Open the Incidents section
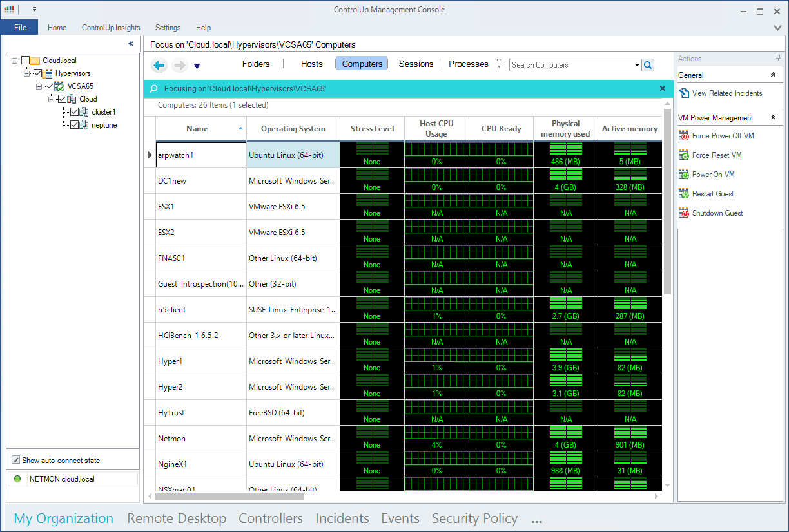Screen dimensions: 789x532 (x=342, y=518)
